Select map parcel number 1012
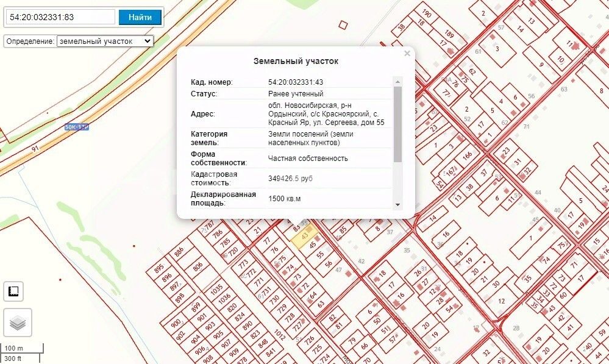Viewport: 609px width, 364px height. pos(280,335)
